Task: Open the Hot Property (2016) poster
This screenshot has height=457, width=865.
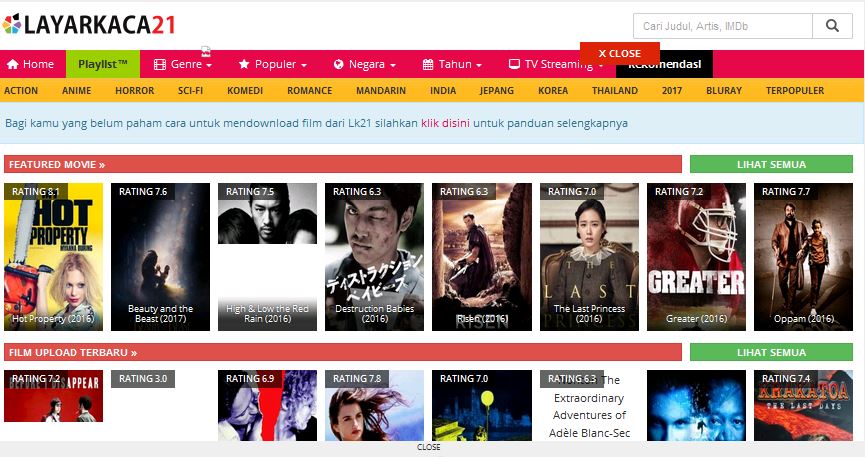Action: coord(54,257)
